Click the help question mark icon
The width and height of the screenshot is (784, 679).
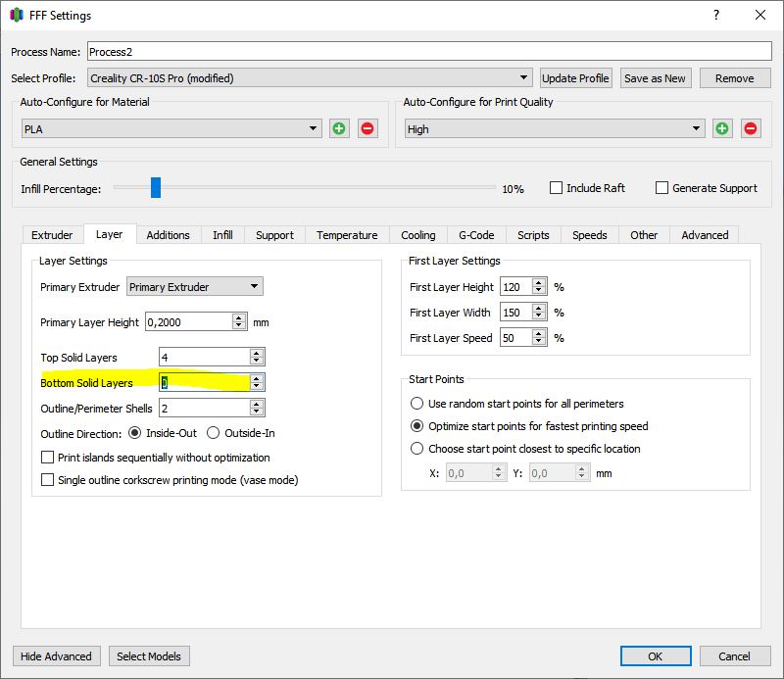coord(716,15)
